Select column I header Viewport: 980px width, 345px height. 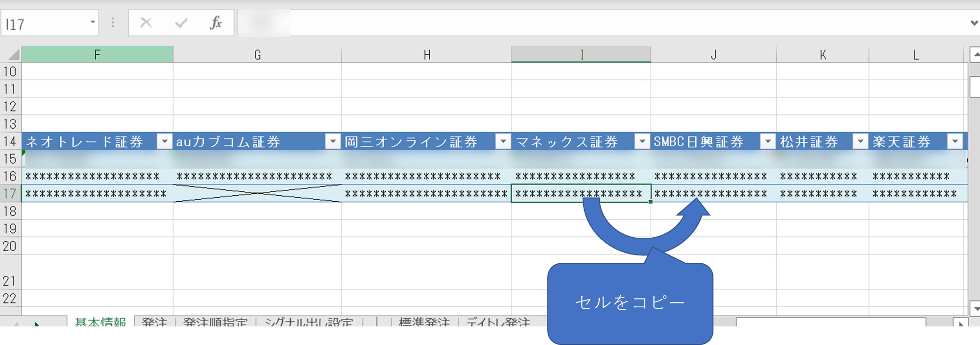pos(581,54)
